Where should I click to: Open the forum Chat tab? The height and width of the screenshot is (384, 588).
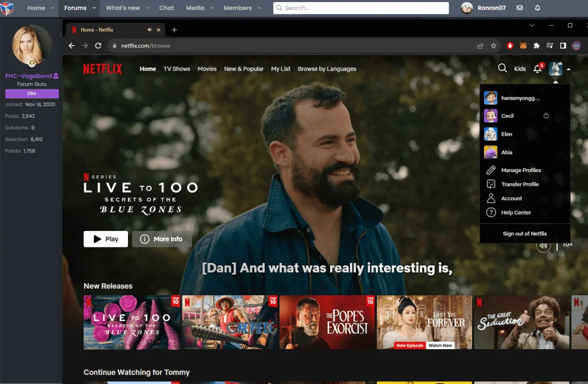coord(166,8)
